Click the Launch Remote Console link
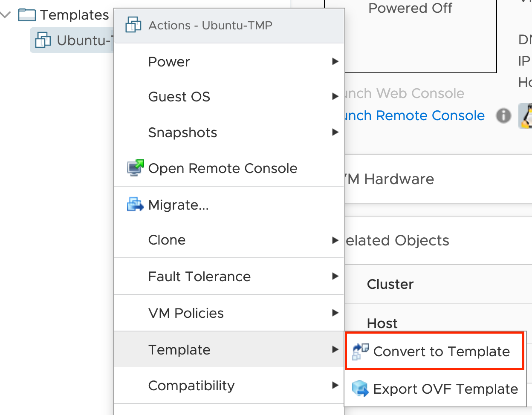 pyautogui.click(x=414, y=115)
